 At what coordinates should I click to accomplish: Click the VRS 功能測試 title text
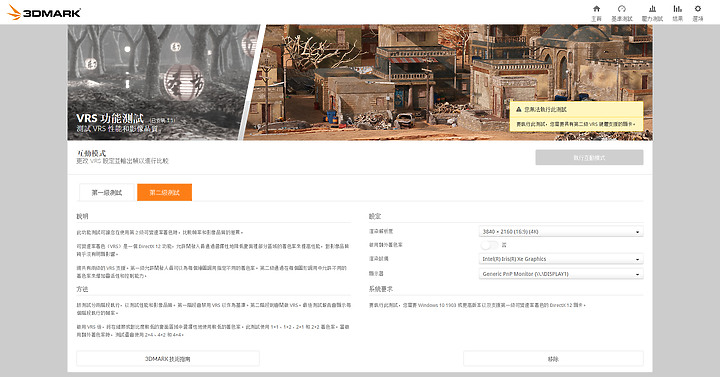tap(110, 118)
